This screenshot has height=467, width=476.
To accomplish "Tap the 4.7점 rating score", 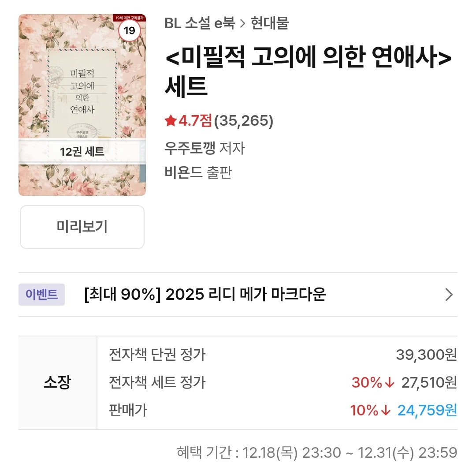I will coord(195,120).
